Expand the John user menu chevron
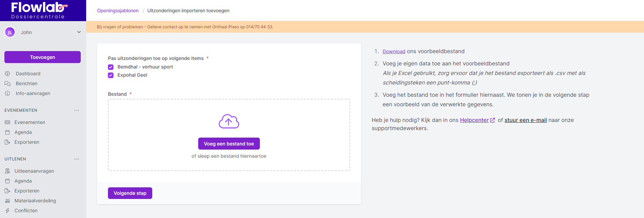The image size is (644, 218). click(x=79, y=32)
